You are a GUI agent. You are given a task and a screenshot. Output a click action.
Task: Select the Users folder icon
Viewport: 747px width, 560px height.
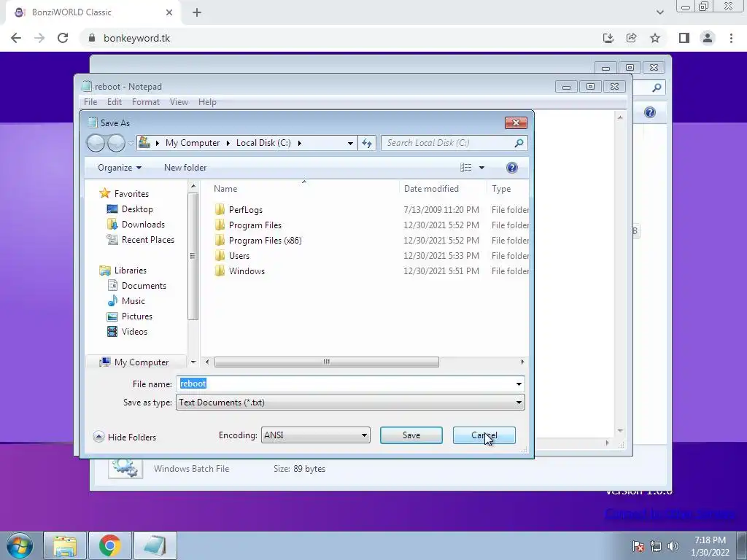[x=220, y=256]
